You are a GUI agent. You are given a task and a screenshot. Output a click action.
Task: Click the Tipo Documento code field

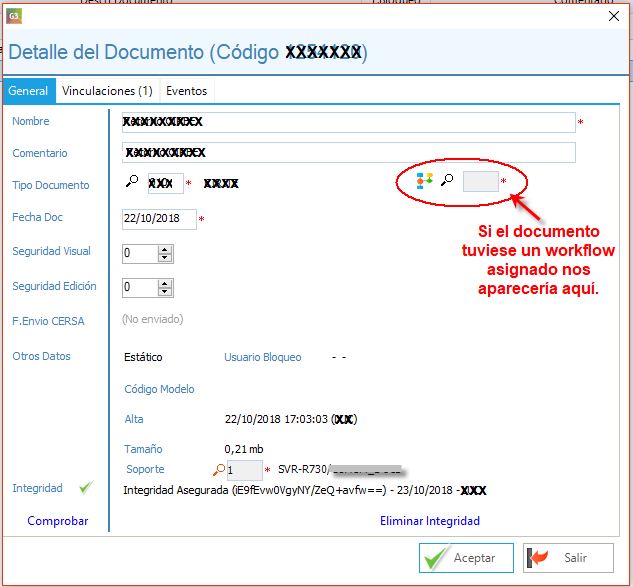click(x=166, y=183)
